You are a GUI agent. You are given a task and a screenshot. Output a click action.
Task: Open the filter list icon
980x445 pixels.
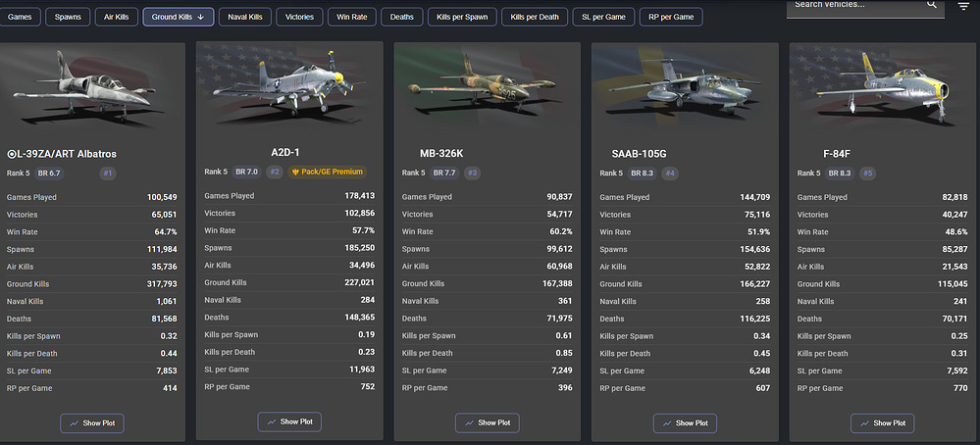(x=963, y=6)
